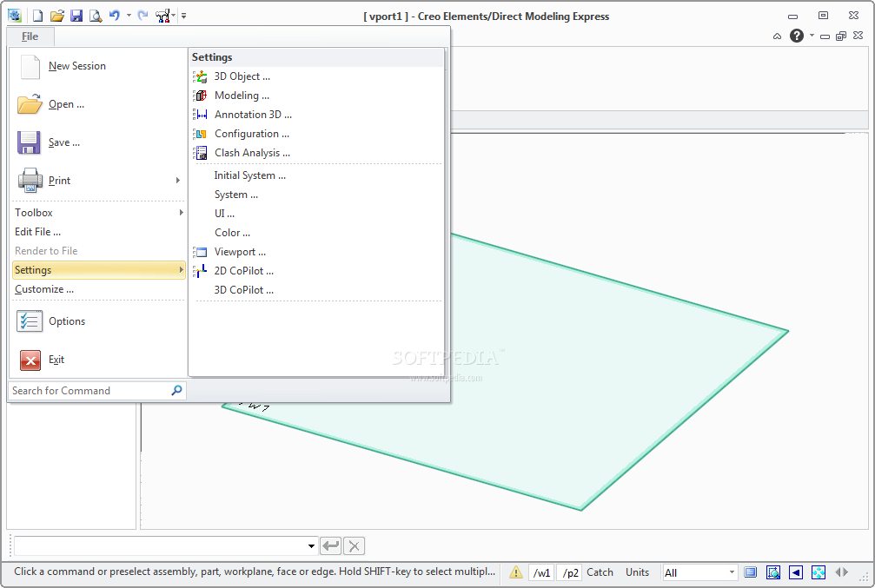The image size is (875, 588).
Task: Click the File tab
Action: (x=30, y=36)
